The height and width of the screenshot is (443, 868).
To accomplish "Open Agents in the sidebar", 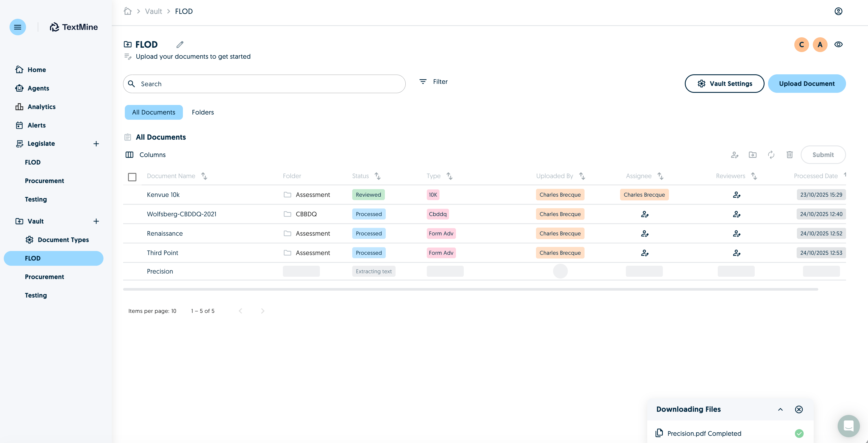I will pos(32,88).
